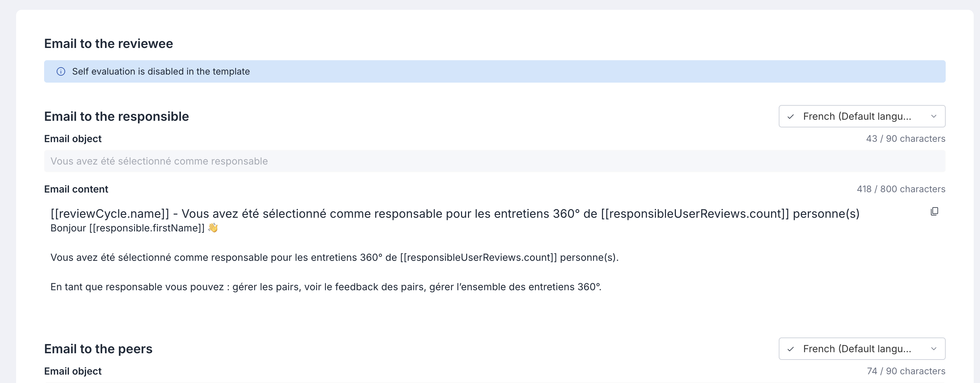Screen dimensions: 980x383
Task: Copy the responsible email content with the copy icon
Action: point(934,212)
